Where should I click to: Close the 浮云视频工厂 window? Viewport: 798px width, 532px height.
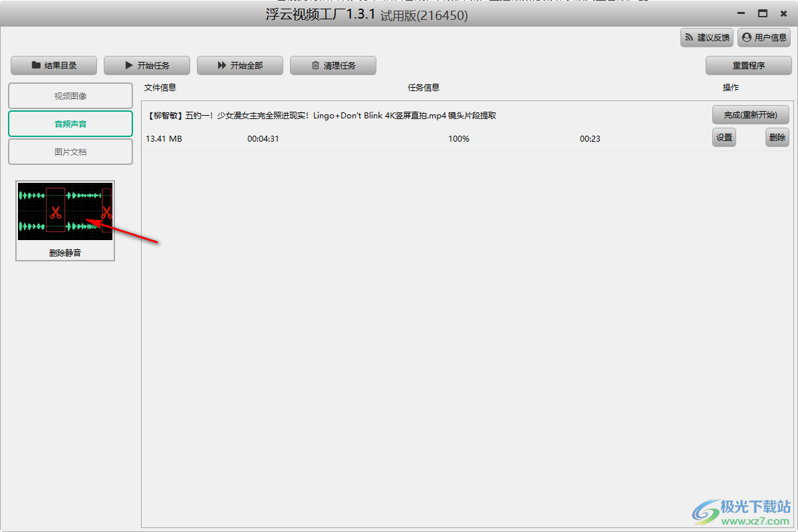pyautogui.click(x=784, y=13)
